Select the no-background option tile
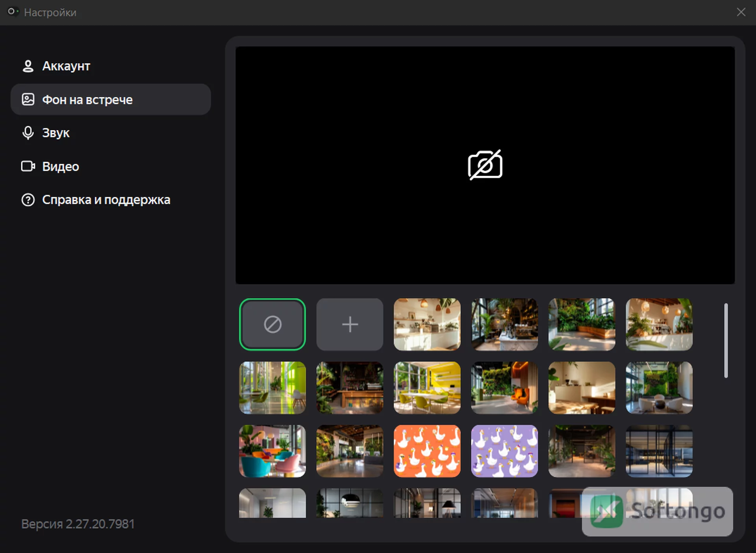This screenshot has height=553, width=756. point(272,325)
